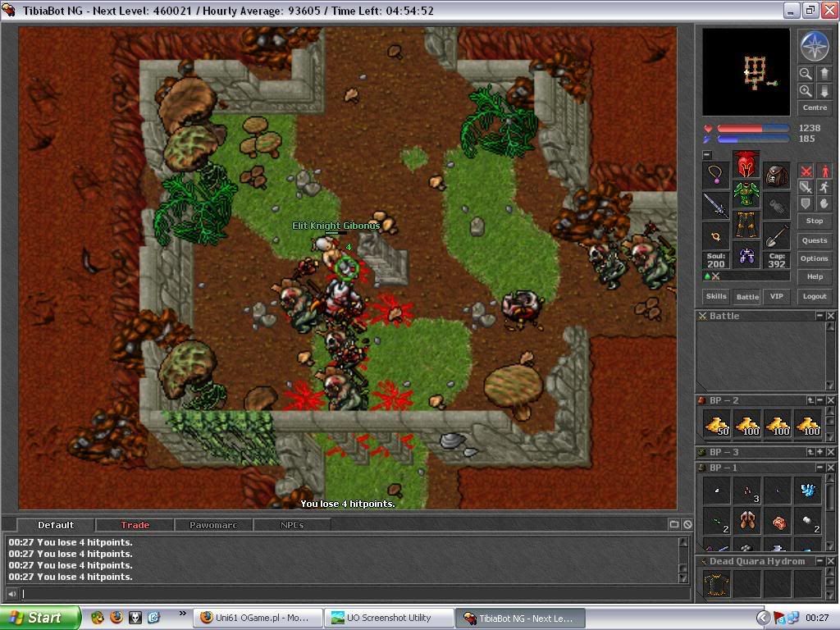Enable balanced fight mode
The image size is (840, 630).
(806, 188)
